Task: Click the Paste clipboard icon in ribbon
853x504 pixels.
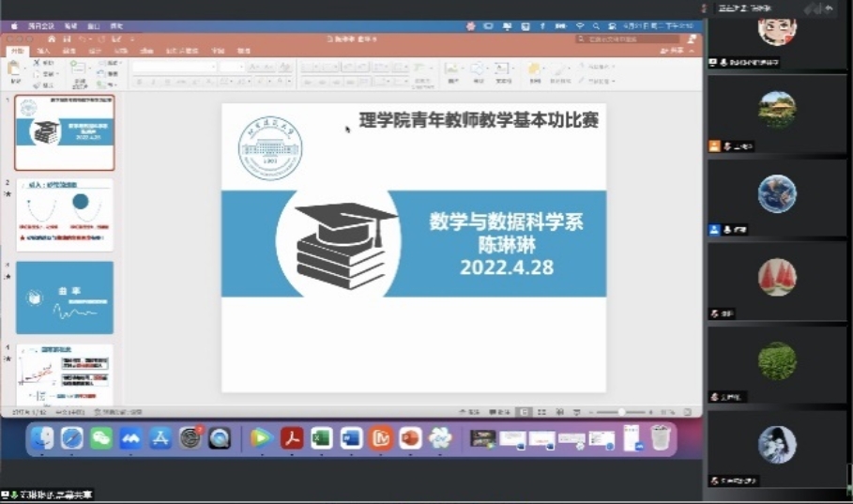Action: click(15, 70)
